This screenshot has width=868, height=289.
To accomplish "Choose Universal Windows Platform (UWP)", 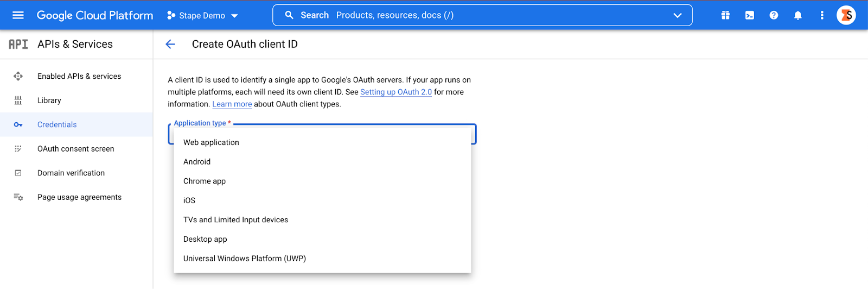I will 322,259.
